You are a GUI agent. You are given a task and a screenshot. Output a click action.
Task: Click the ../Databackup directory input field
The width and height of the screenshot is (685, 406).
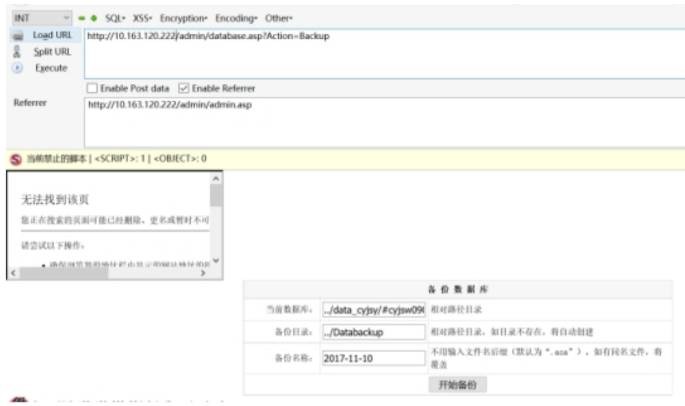(373, 333)
